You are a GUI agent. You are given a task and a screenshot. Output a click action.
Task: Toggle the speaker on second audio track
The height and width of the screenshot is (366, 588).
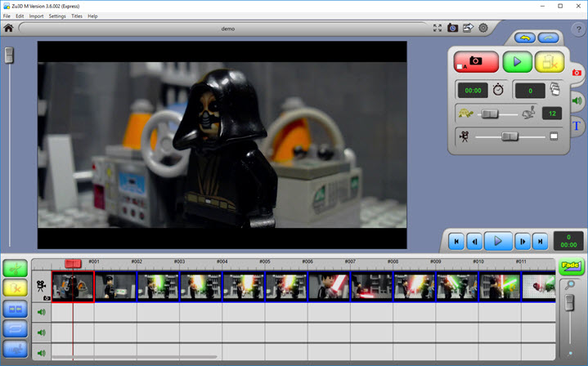click(x=41, y=333)
